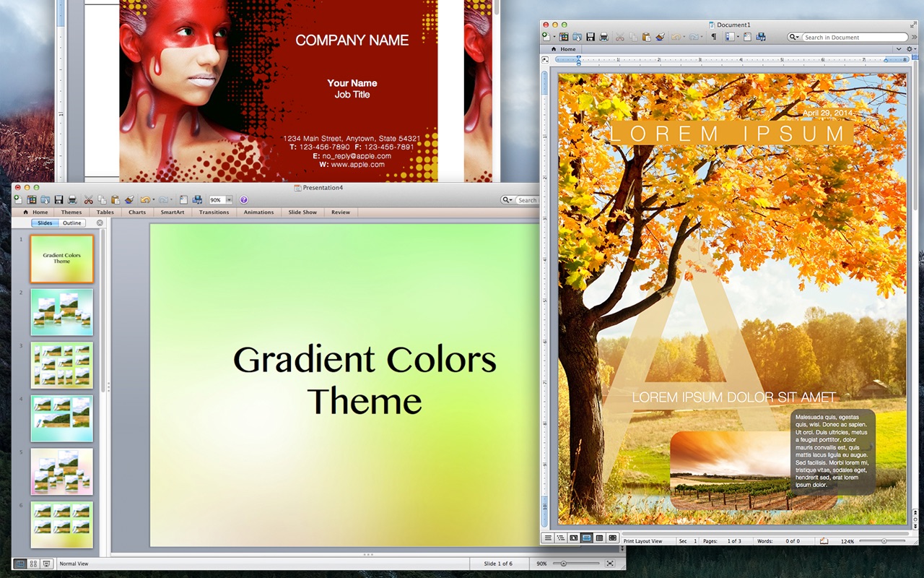Open PowerPoint Help with purple question icon
The height and width of the screenshot is (578, 924).
243,200
